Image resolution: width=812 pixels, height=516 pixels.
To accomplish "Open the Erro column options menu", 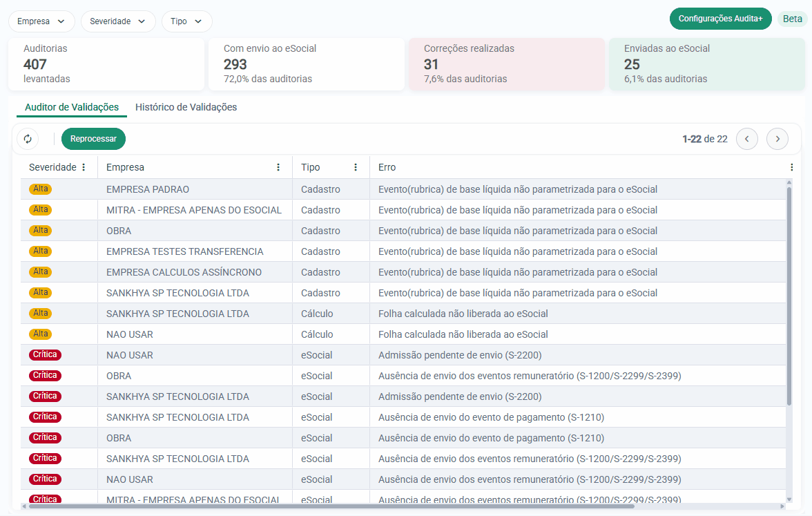I will (x=791, y=167).
